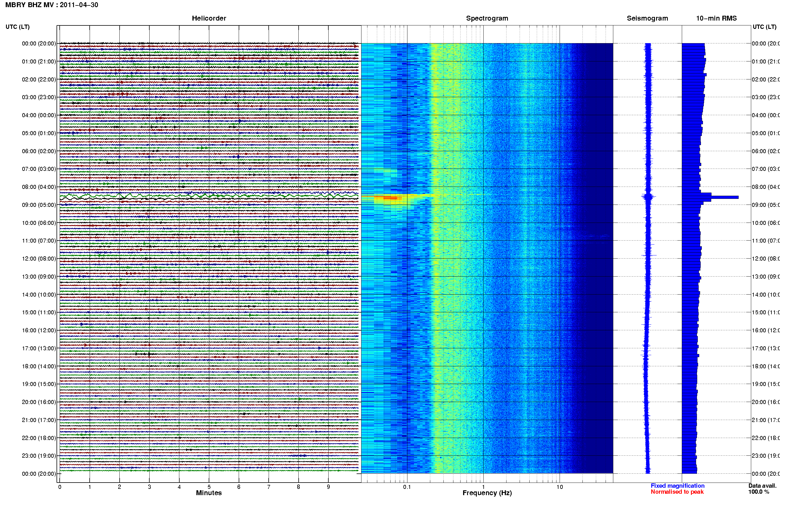Click the UTC (LT) label beside the Helicorder
Screen dimensions: 812x508
17,27
